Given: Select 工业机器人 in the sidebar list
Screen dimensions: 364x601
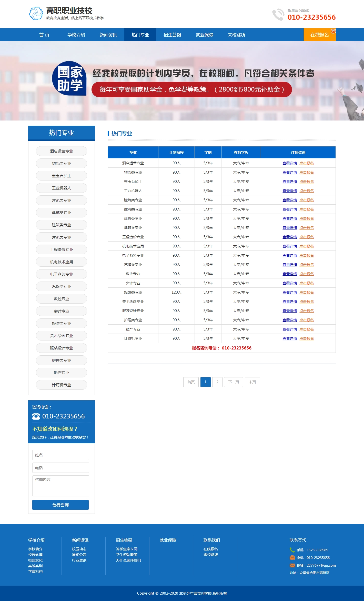Looking at the screenshot, I should coord(62,188).
